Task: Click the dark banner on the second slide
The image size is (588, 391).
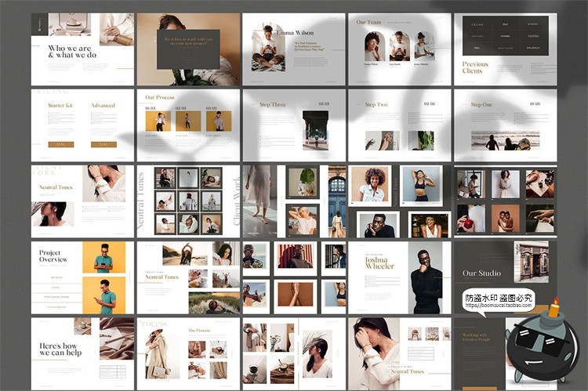Action: click(187, 49)
